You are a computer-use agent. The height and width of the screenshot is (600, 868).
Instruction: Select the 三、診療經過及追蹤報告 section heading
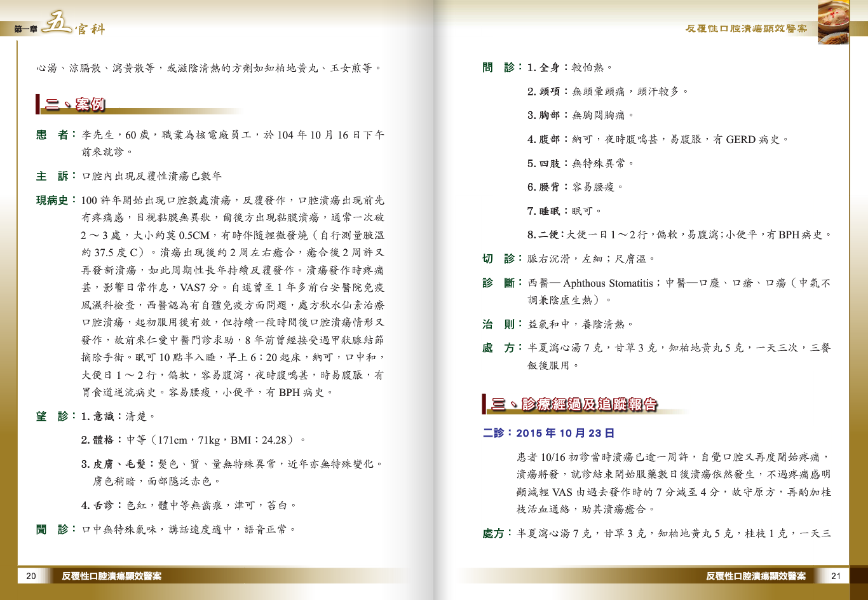(x=574, y=404)
